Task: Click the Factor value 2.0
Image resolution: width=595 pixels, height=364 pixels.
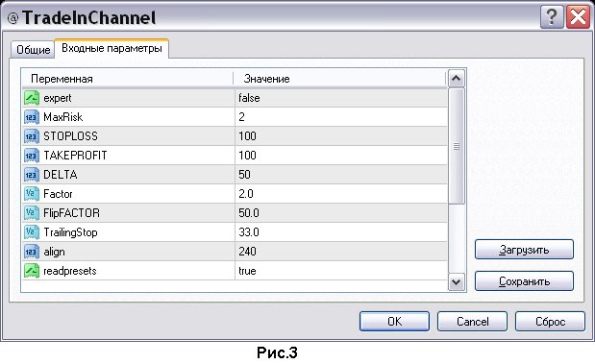Action: click(246, 194)
